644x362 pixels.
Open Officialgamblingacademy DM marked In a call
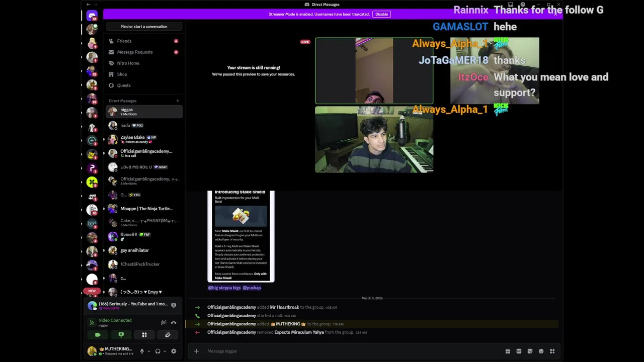pos(144,153)
